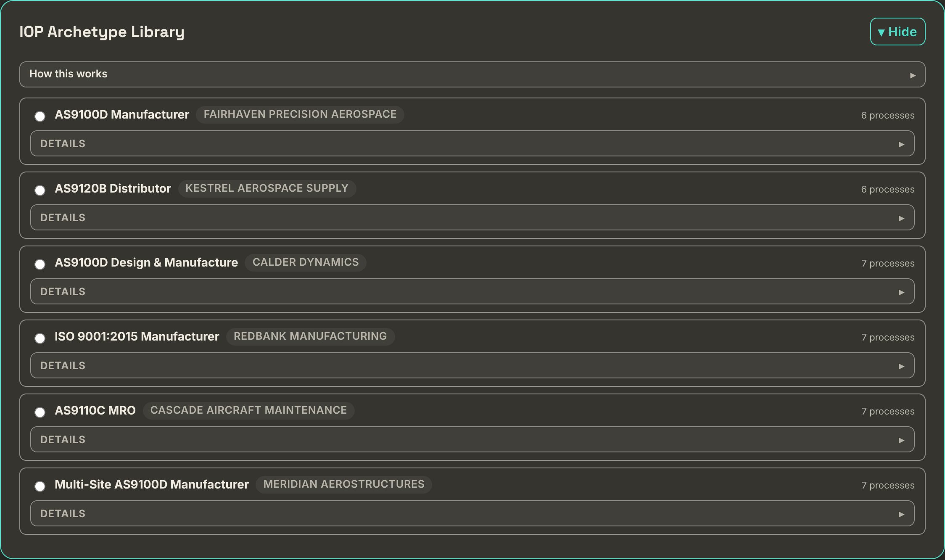Select the Multi-Site AS9100D Manufacturer radio button
Viewport: 945px width, 560px height.
click(40, 486)
